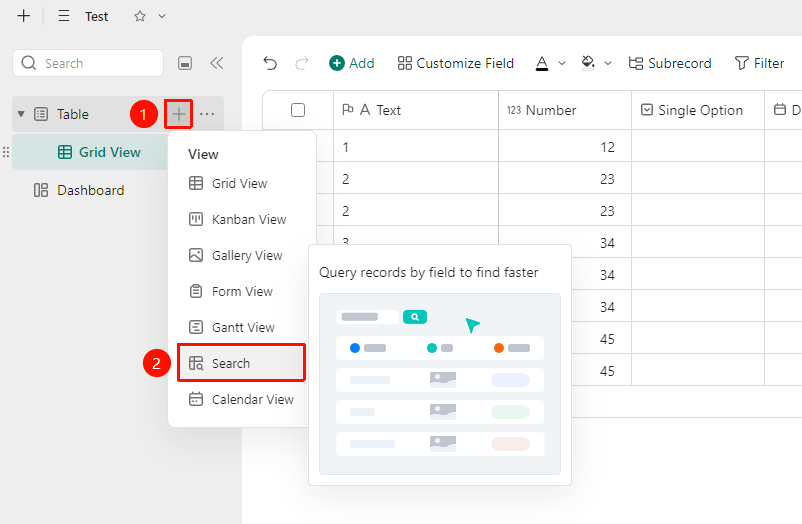Click the Dashboard icon in the sidebar
The image size is (802, 524).
coord(41,190)
